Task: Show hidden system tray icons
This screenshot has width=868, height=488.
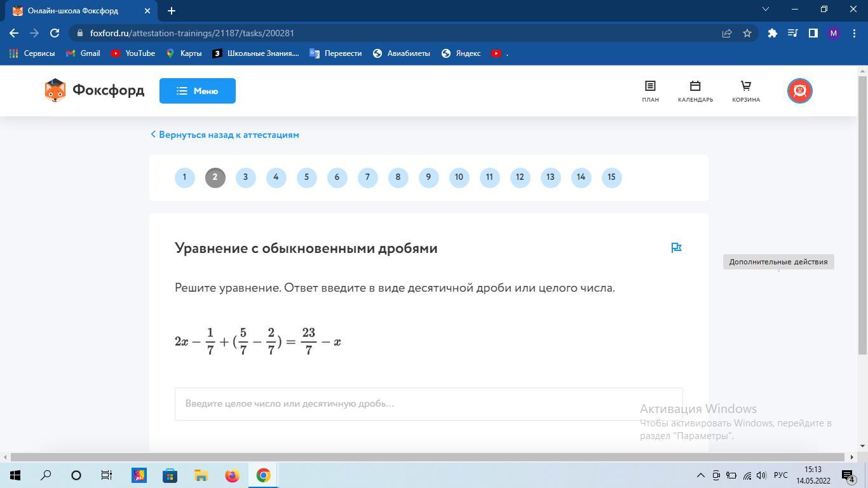Action: click(x=700, y=475)
